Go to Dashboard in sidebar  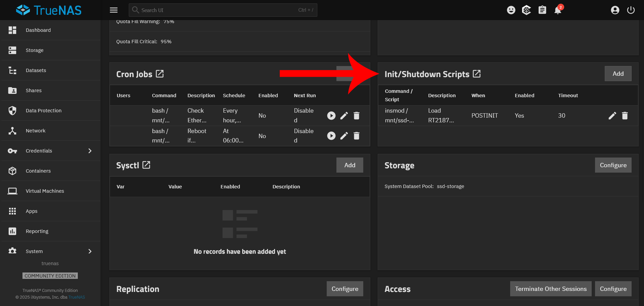click(x=51, y=30)
